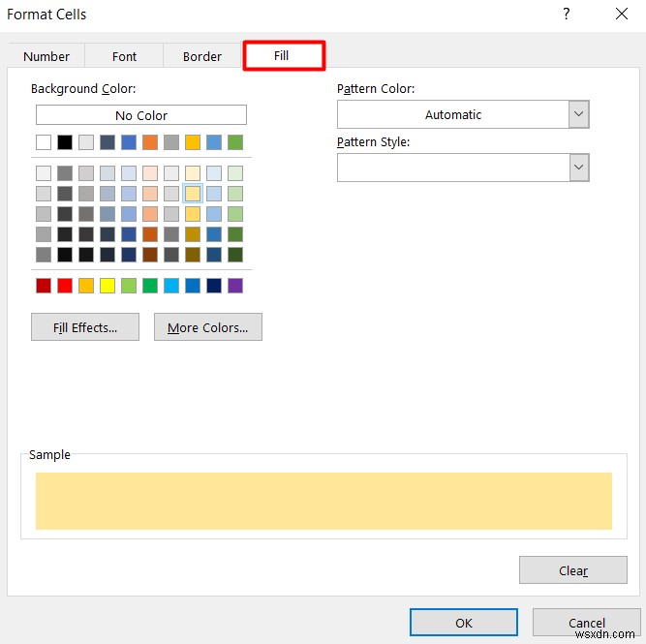Click the yellow Sample preview area

pos(323,501)
